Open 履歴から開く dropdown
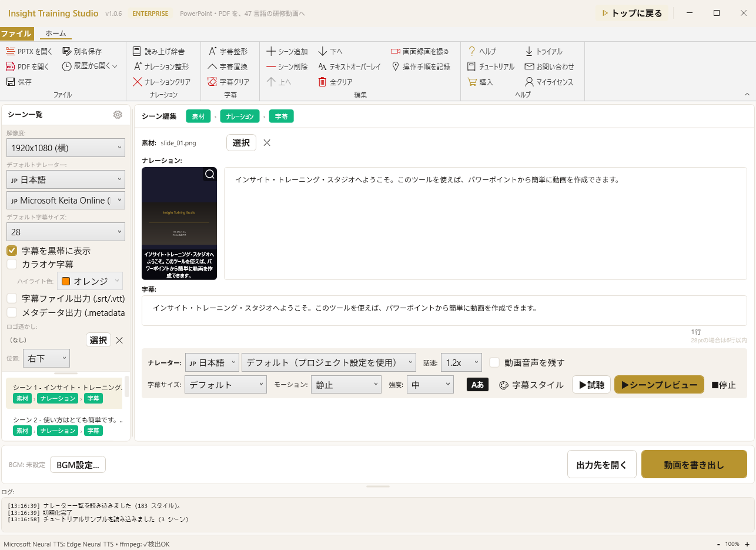 pyautogui.click(x=90, y=66)
